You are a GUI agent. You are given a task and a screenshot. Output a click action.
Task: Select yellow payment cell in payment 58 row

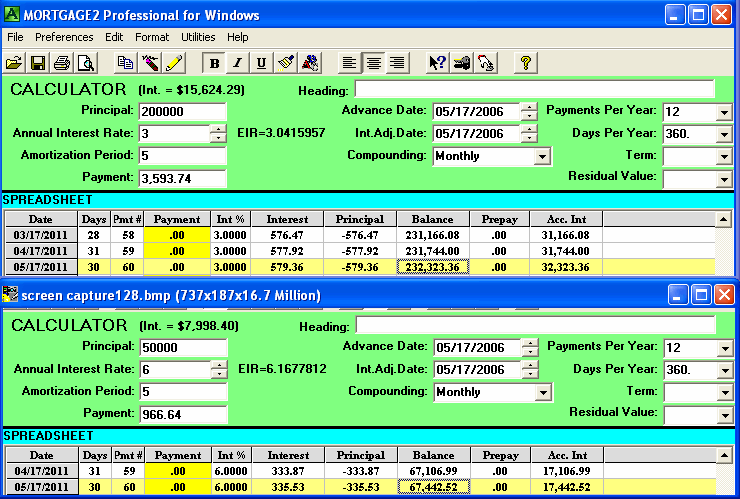177,235
